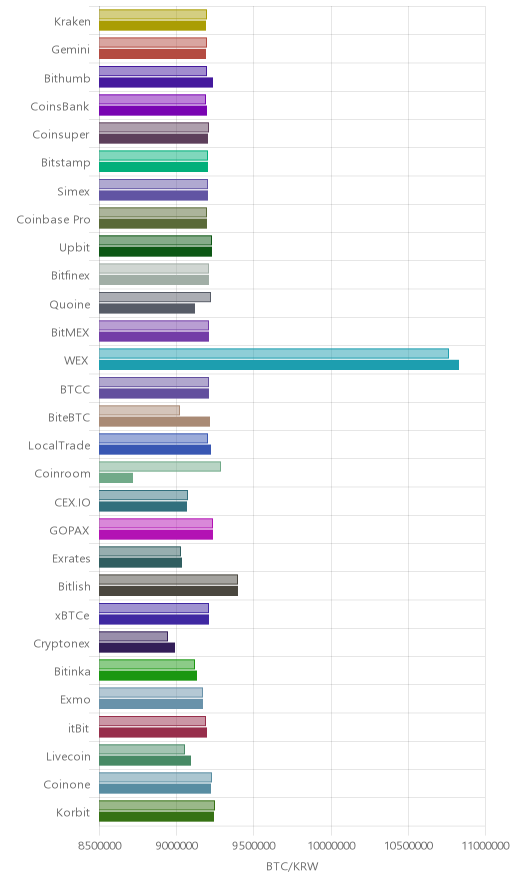Click the Korbit exchange label
This screenshot has width=512, height=884.
coord(73,812)
